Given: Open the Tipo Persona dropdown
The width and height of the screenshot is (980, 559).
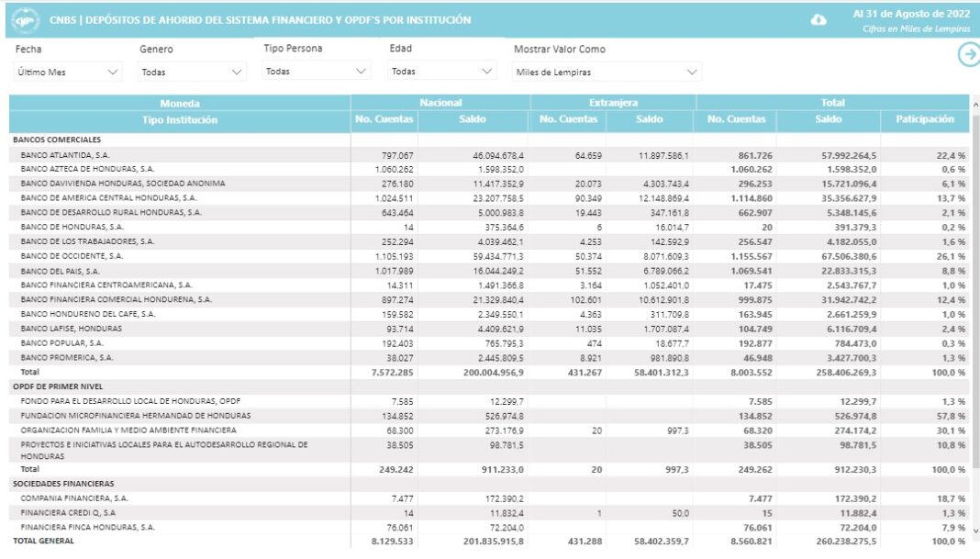Looking at the screenshot, I should (x=316, y=71).
